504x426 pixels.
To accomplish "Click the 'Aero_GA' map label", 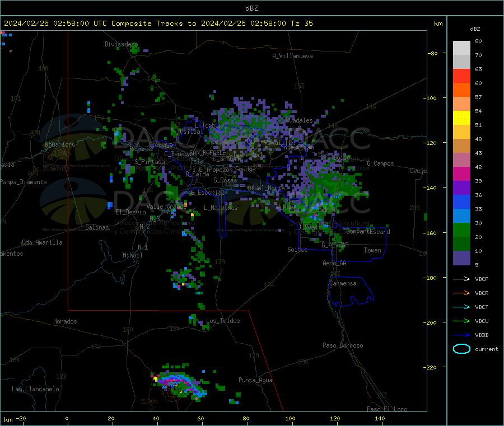I will point(335,263).
